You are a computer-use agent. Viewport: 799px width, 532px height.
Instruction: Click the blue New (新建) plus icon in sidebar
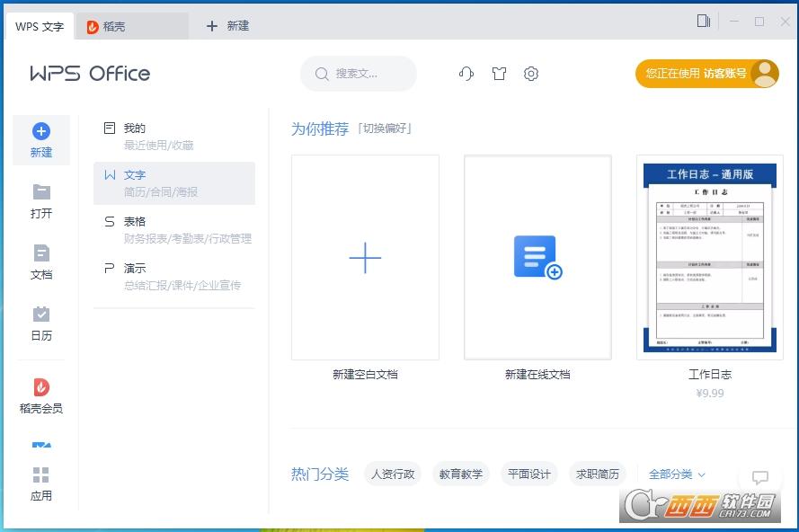point(41,131)
